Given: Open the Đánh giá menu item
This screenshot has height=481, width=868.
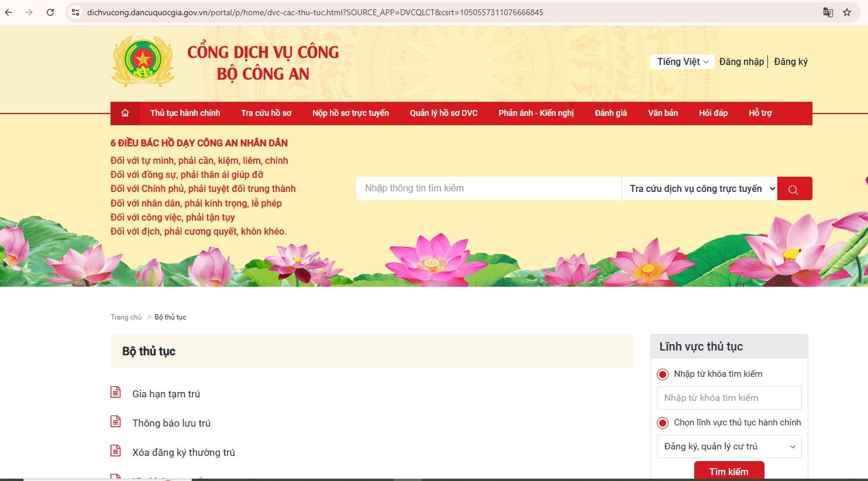Looking at the screenshot, I should (611, 113).
